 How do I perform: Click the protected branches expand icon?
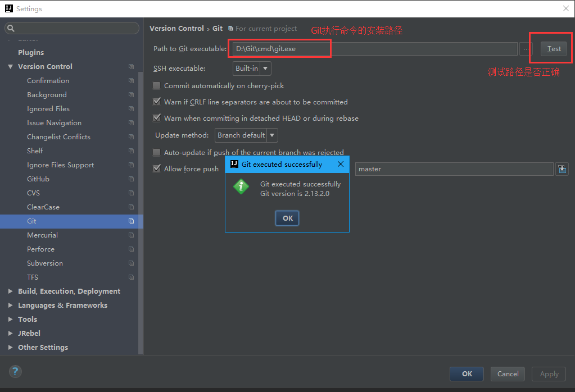(x=562, y=169)
